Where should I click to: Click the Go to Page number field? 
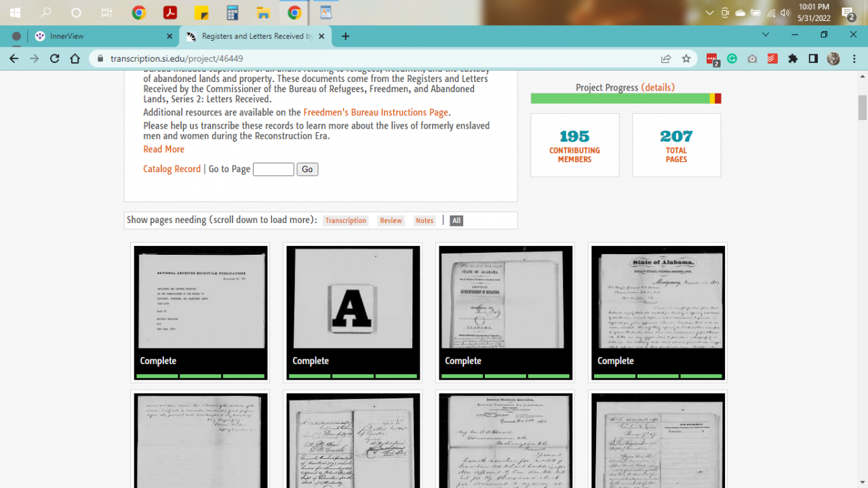(273, 169)
